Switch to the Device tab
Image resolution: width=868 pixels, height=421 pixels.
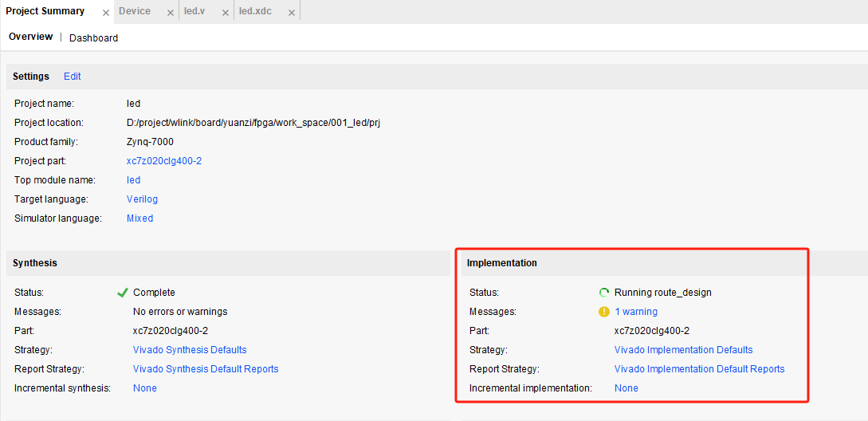[x=135, y=11]
